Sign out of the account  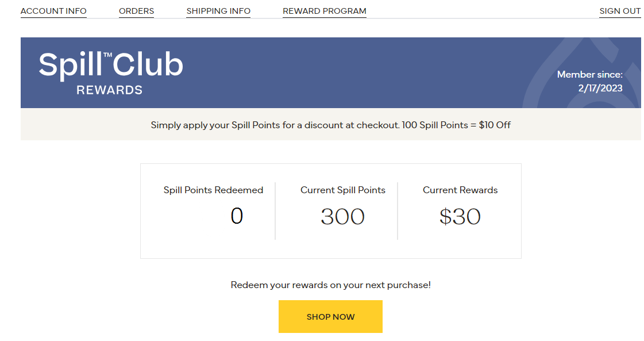(620, 11)
